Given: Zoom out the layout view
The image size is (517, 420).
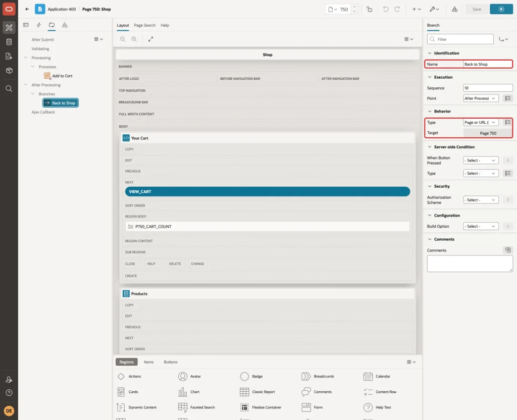Looking at the screenshot, I should [123, 39].
